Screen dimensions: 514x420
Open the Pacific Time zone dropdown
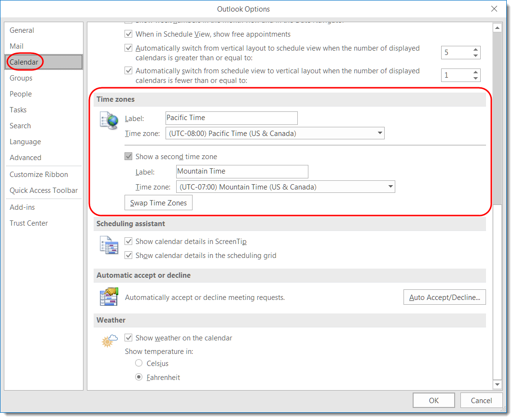(x=380, y=133)
